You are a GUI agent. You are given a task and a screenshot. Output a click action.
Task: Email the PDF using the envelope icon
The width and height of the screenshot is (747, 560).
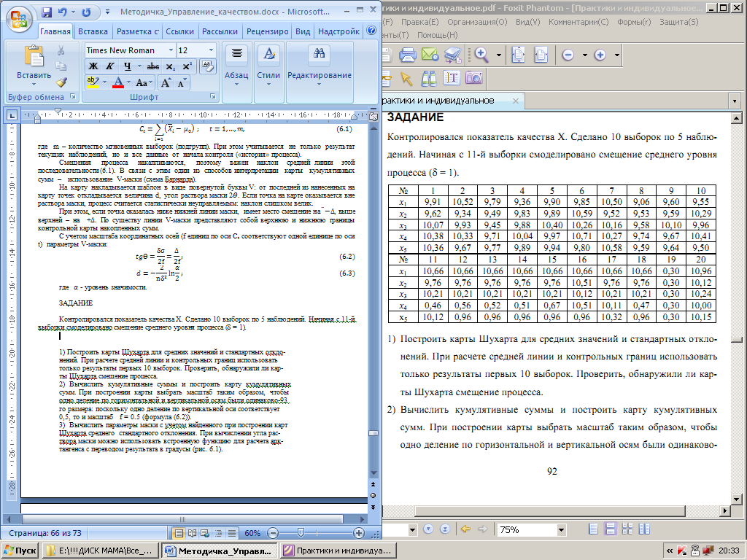point(430,55)
